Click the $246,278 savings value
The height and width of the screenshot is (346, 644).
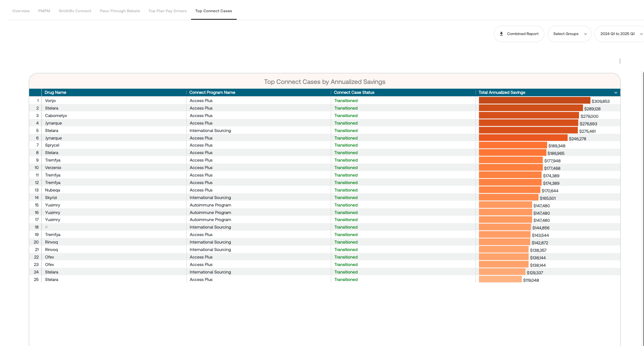pyautogui.click(x=577, y=139)
